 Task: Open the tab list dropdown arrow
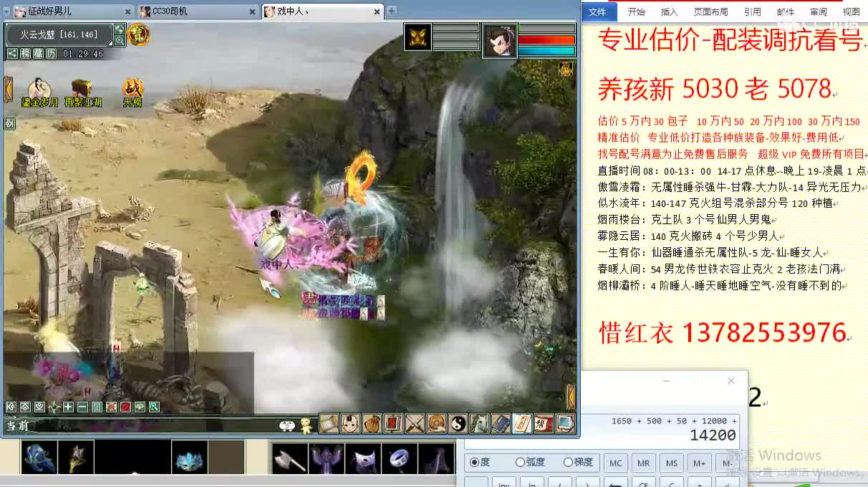click(6, 11)
